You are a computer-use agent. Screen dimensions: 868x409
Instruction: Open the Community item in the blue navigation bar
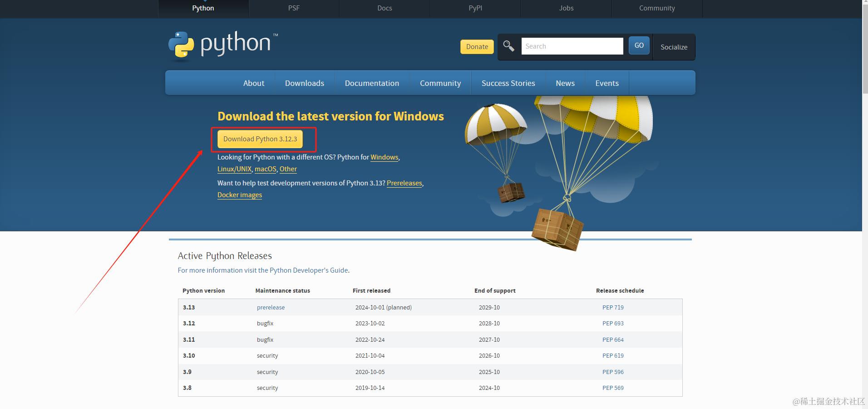pyautogui.click(x=440, y=83)
